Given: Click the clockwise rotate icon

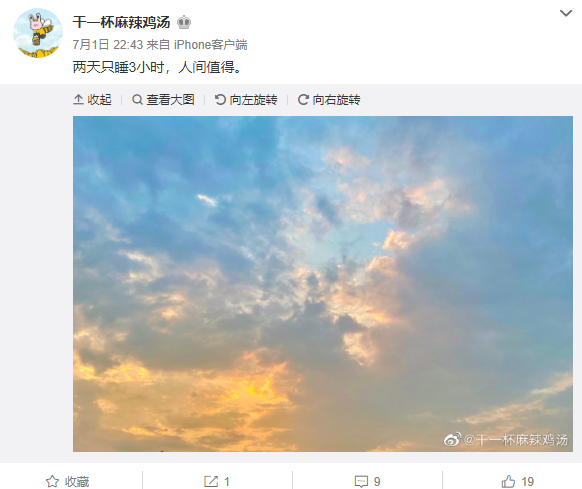Looking at the screenshot, I should tap(303, 100).
